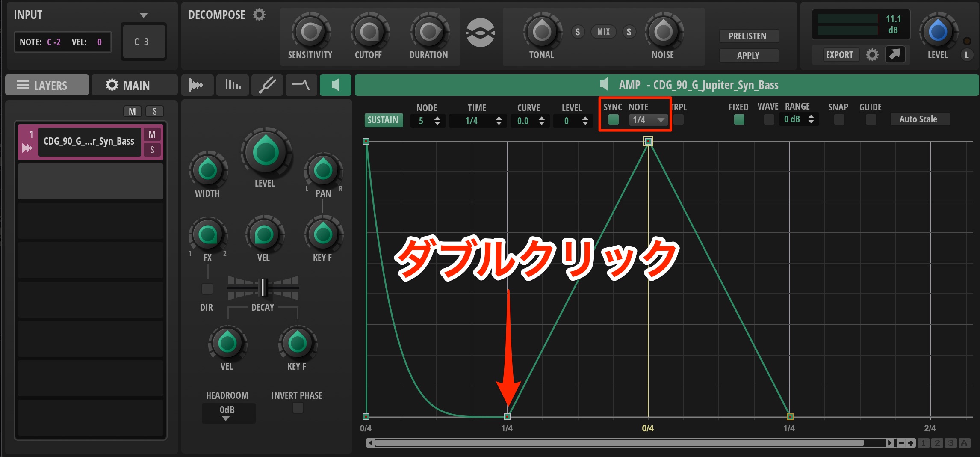Enable INVERT PHASE checkbox
This screenshot has width=980, height=457.
tap(298, 408)
